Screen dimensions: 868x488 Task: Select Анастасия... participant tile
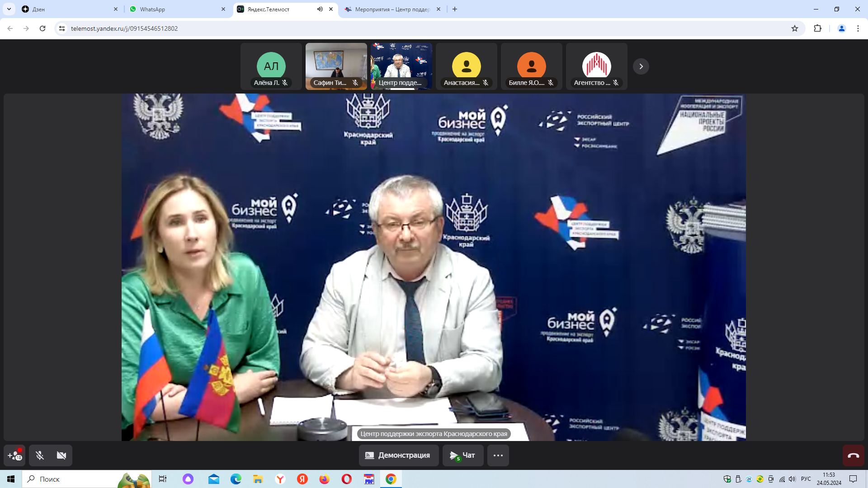click(467, 66)
